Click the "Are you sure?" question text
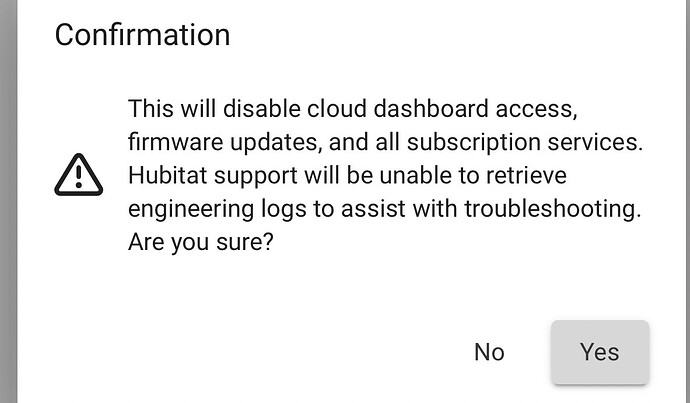This screenshot has height=403, width=690. pos(202,241)
